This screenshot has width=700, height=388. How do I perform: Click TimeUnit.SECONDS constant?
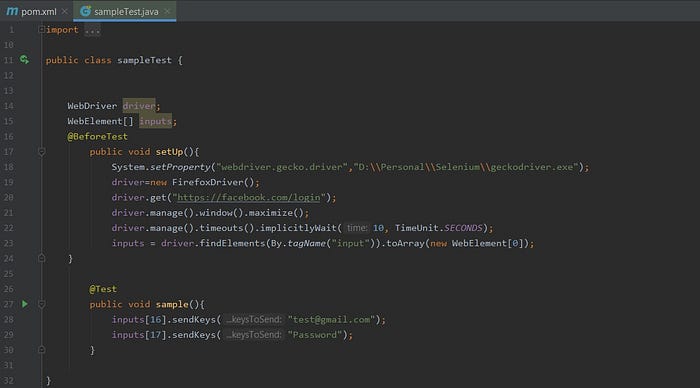click(438, 228)
